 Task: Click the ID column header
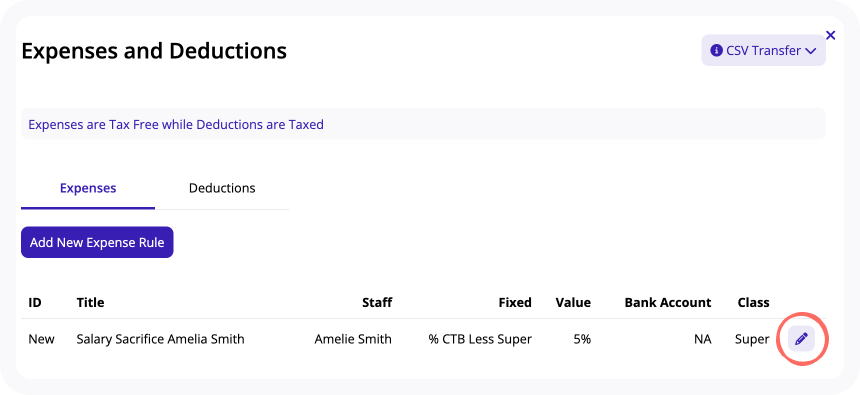tap(35, 302)
